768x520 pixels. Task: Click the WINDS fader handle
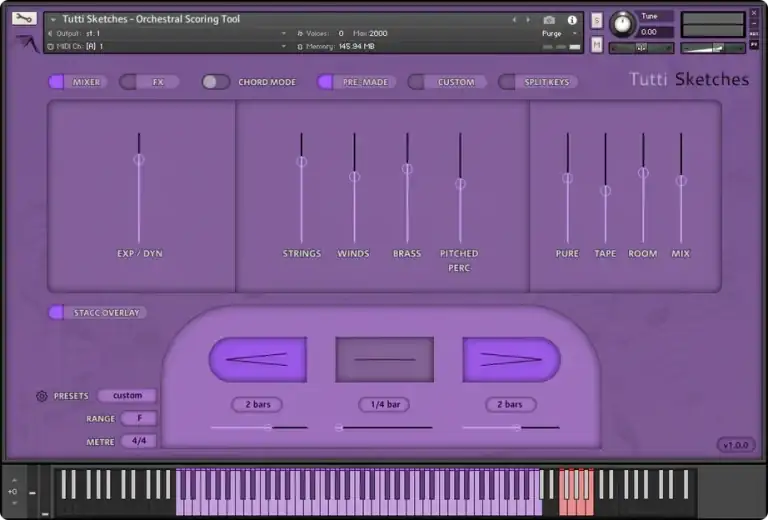click(x=354, y=176)
